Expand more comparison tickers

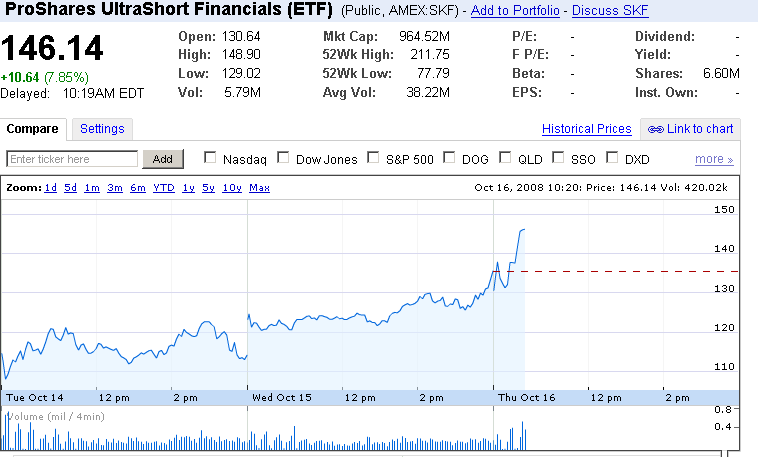coord(714,159)
